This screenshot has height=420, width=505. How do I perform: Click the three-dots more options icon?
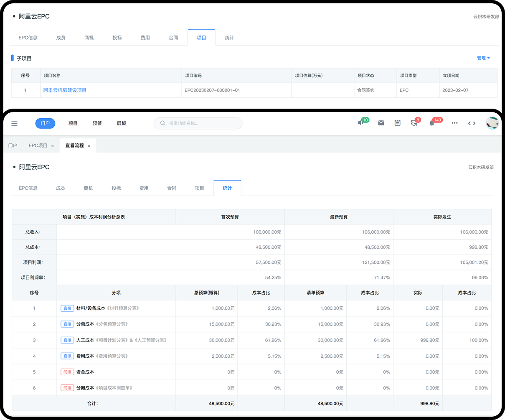455,123
